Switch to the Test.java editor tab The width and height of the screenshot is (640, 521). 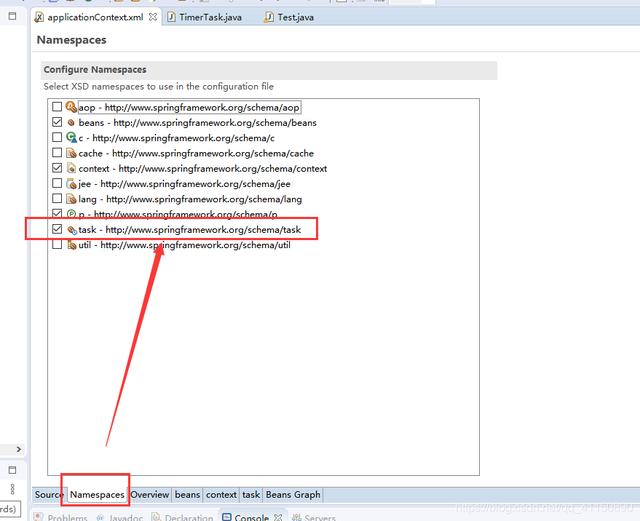(289, 17)
